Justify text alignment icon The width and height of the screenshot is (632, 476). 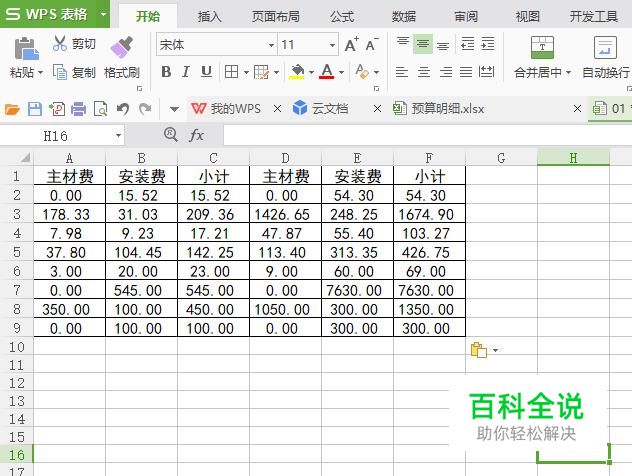(466, 72)
